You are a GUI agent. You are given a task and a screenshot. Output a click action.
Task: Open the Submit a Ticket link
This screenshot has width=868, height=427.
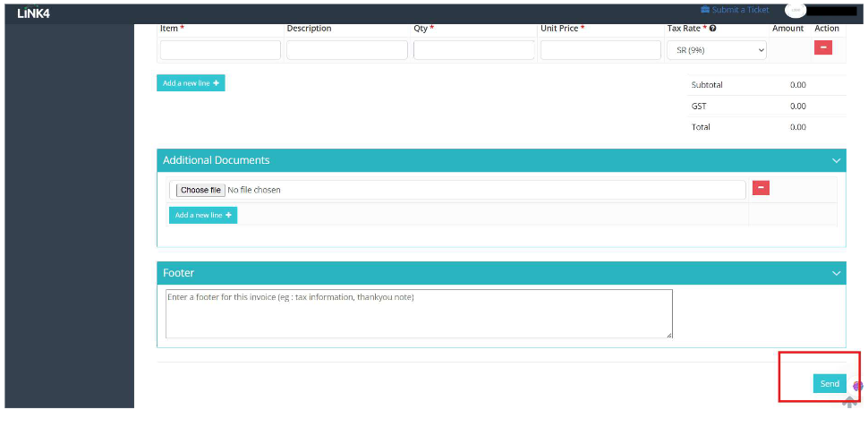pos(740,10)
